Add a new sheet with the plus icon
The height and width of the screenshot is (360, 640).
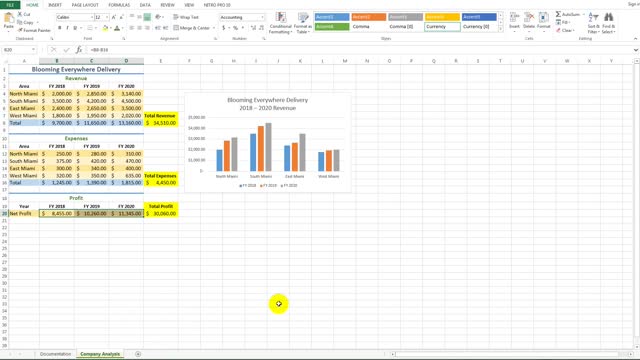[138, 354]
